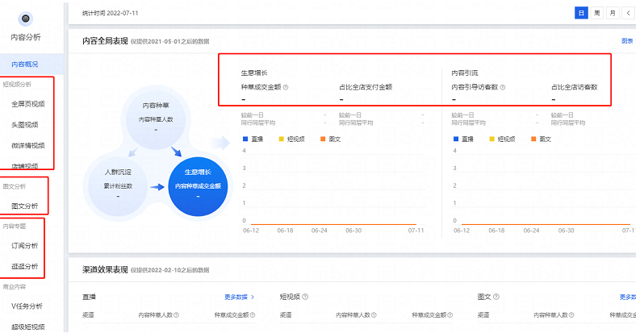
Task: Switch statistics period to 月 (month)
Action: tap(613, 13)
